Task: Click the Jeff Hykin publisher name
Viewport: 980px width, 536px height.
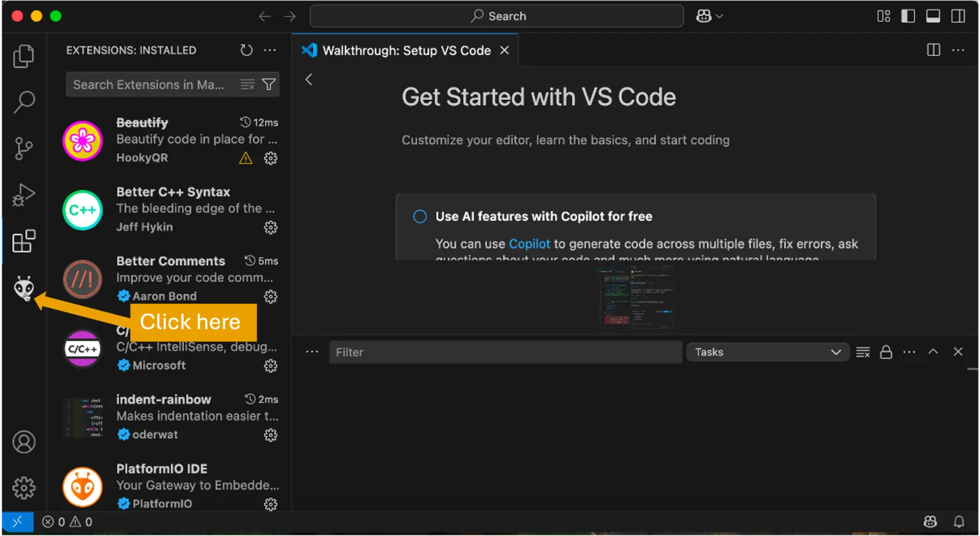Action: tap(145, 227)
